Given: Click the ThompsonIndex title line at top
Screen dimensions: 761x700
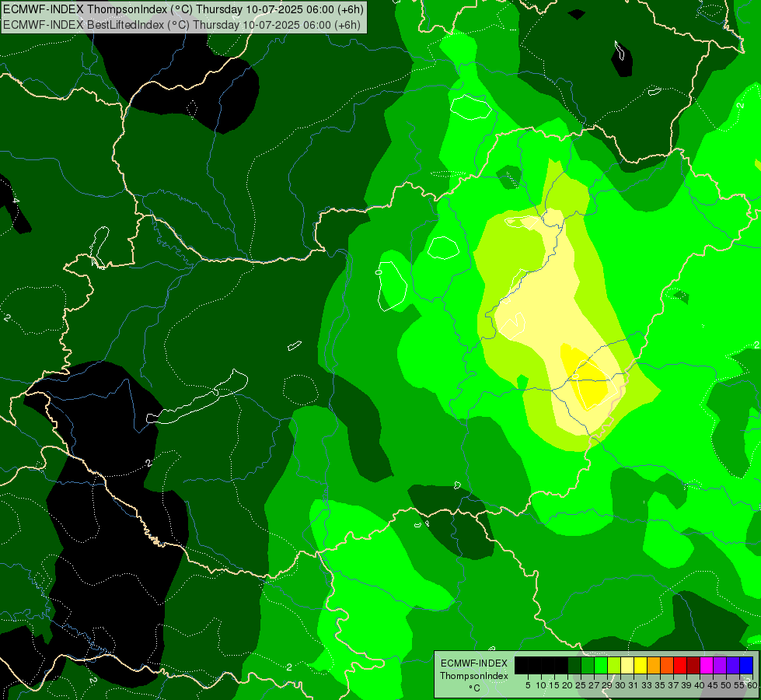Looking at the screenshot, I should point(183,9).
